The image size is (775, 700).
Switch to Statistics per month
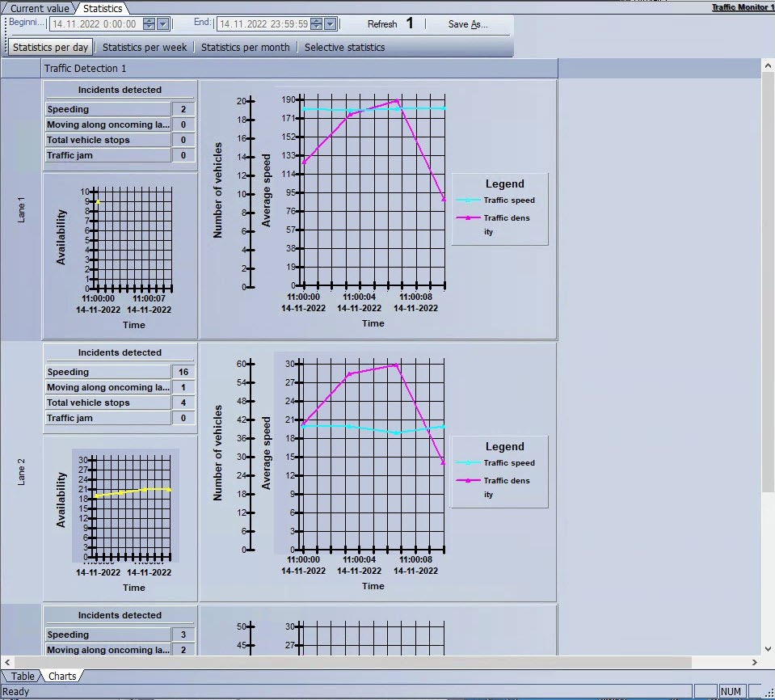245,48
